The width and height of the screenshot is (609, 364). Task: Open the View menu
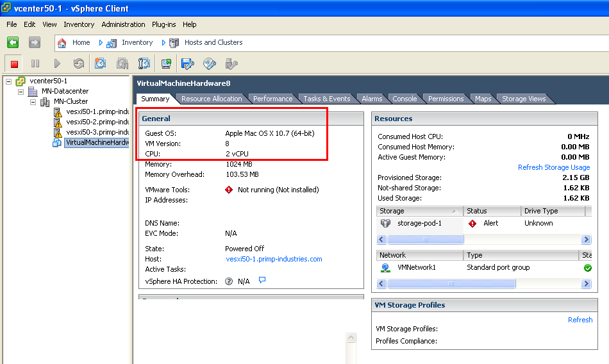49,24
